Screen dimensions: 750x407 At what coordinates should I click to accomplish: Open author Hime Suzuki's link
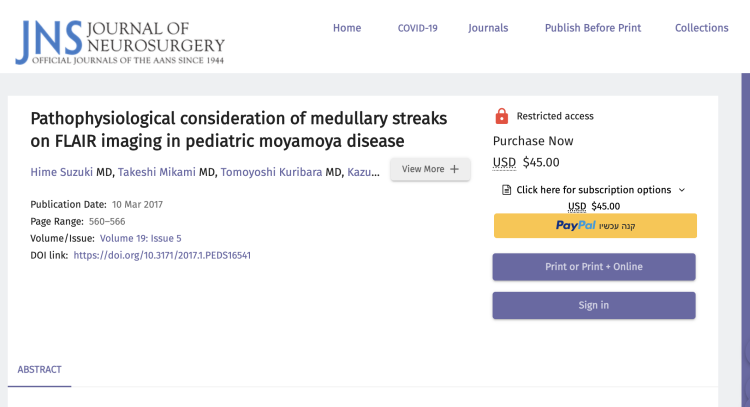coord(62,172)
